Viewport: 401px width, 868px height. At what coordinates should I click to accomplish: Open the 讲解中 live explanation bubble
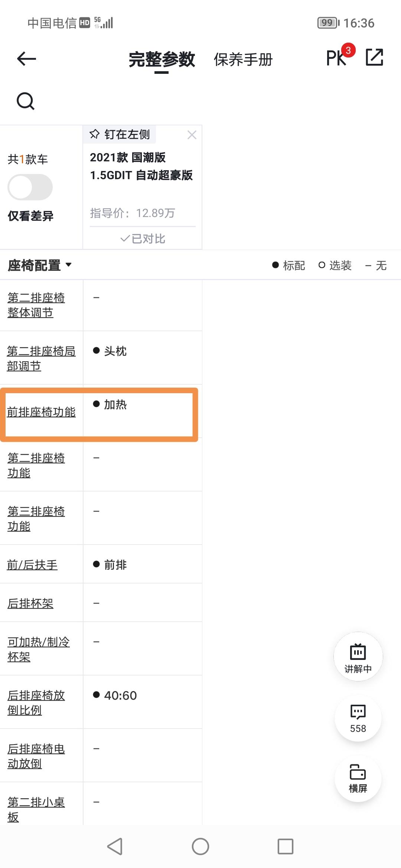pos(358,657)
